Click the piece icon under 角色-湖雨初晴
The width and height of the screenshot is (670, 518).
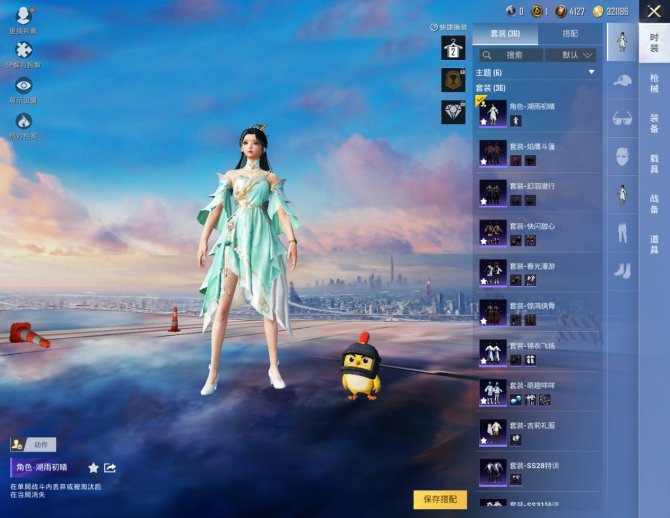tap(516, 121)
